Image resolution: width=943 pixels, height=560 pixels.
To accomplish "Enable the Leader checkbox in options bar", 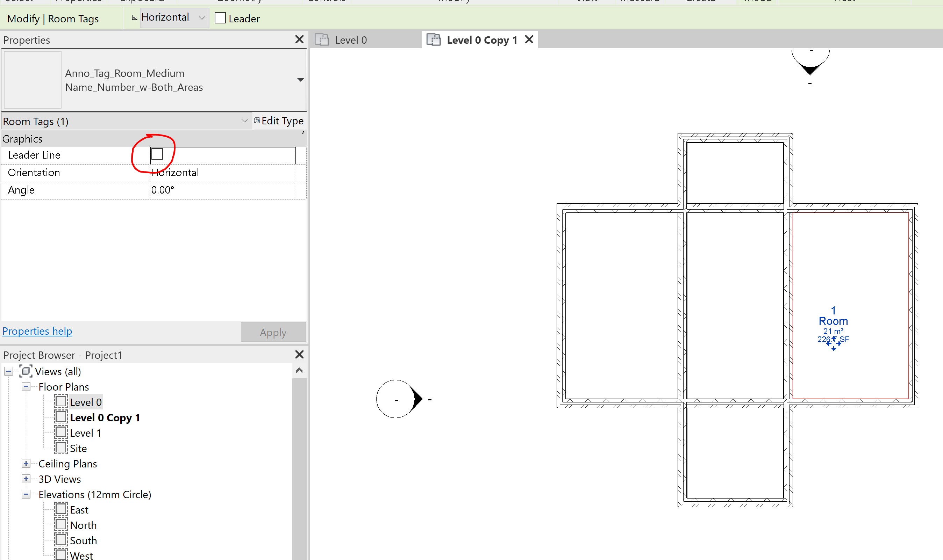I will tap(220, 18).
